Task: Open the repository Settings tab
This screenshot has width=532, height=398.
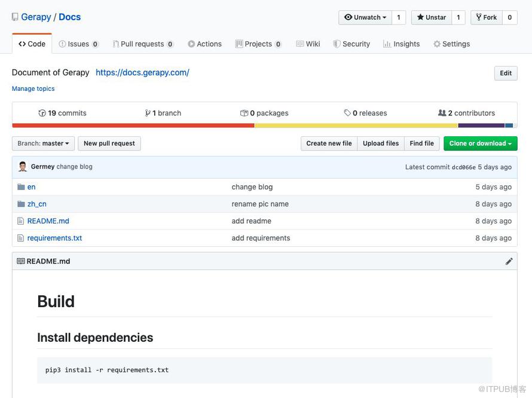Action: tap(451, 44)
